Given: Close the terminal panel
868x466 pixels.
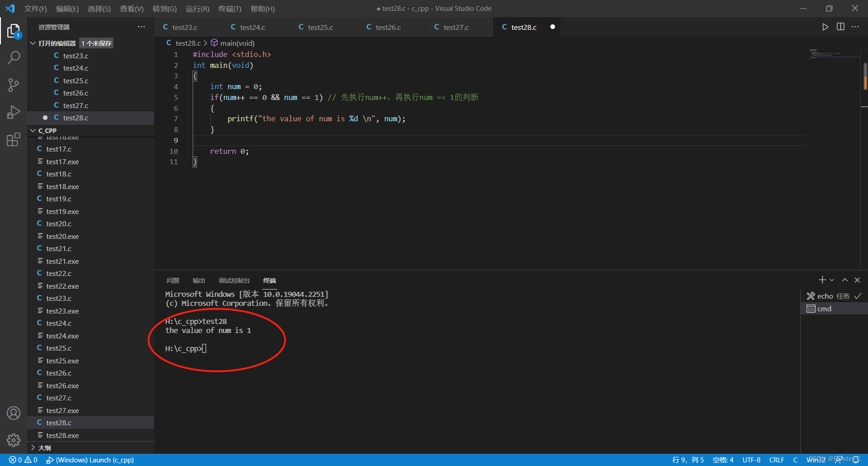Looking at the screenshot, I should pos(857,280).
